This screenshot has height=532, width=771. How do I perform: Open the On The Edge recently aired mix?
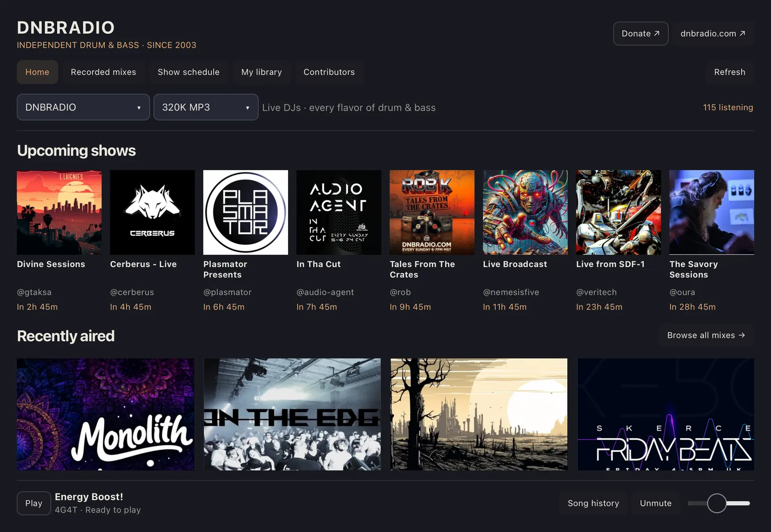[x=292, y=414]
